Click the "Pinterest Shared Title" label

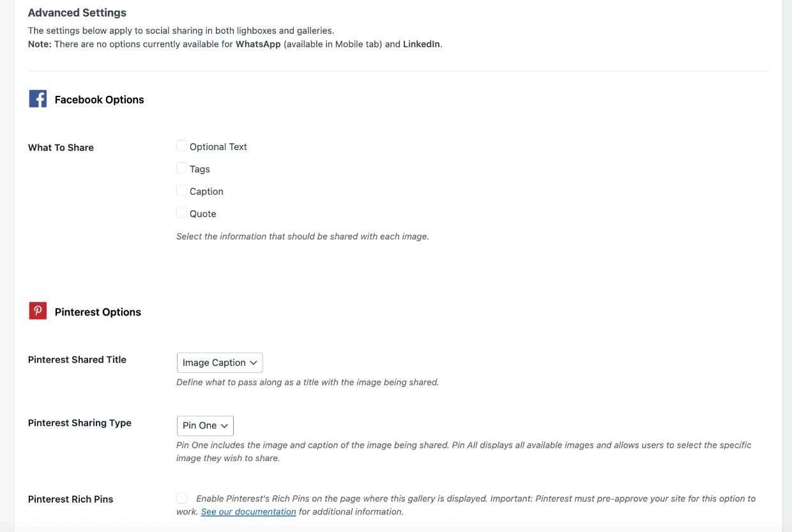coord(77,360)
